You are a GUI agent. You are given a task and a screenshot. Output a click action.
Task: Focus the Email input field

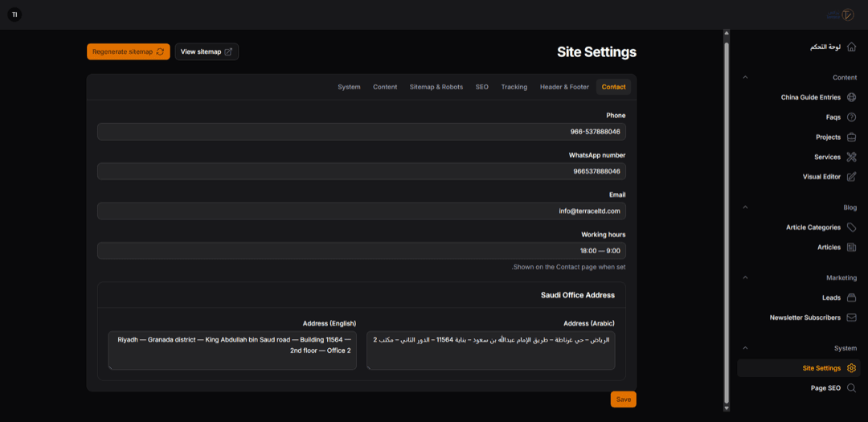coord(362,211)
